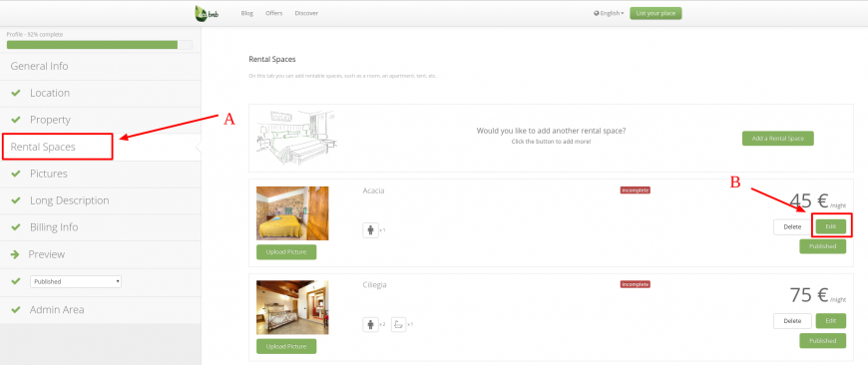Edit the Ciliegia rental space
This screenshot has width=868, height=365.
(x=831, y=321)
